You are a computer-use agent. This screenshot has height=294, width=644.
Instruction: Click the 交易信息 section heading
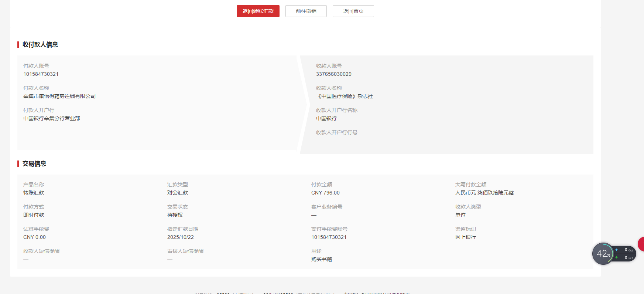tap(34, 163)
